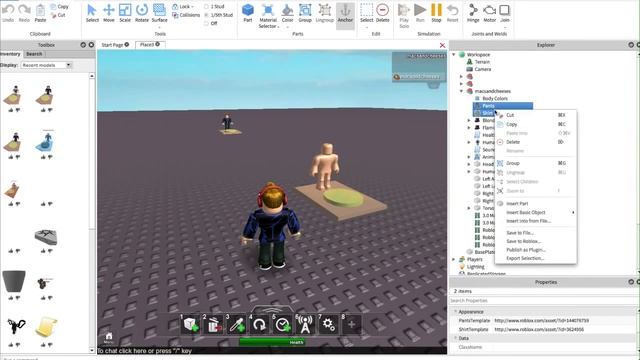640x360 pixels.
Task: Select hotbar slot 7 gear tool
Action: [329, 324]
